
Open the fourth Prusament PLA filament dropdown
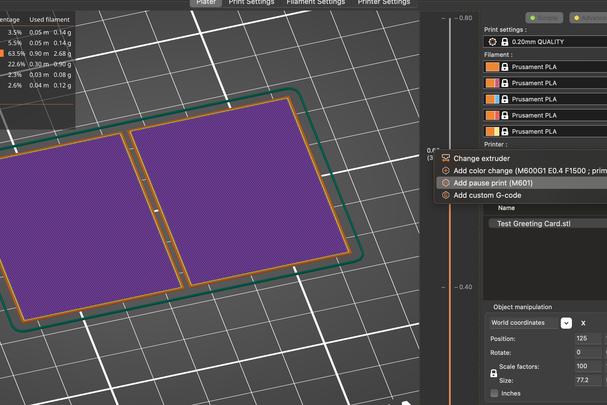[x=545, y=115]
